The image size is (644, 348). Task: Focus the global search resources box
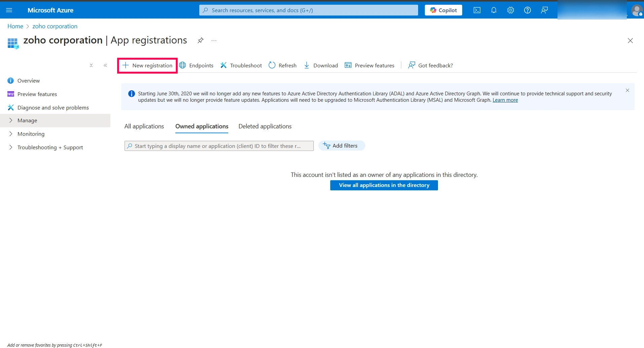(x=309, y=10)
